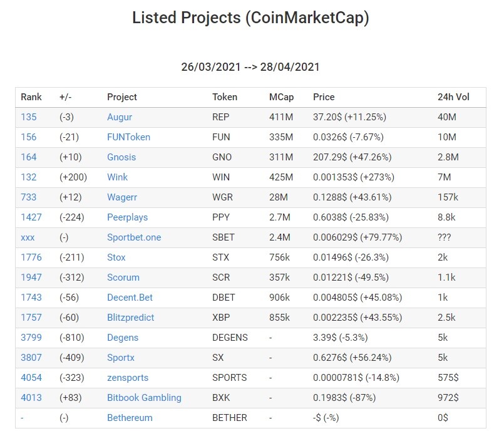Click the Scorum project link
This screenshot has height=436, width=504.
123,278
